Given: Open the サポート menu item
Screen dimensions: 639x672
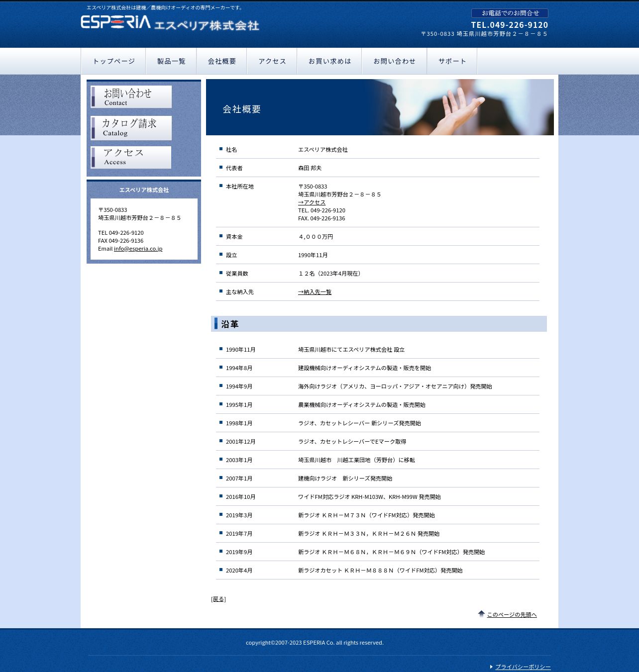Looking at the screenshot, I should click(452, 61).
